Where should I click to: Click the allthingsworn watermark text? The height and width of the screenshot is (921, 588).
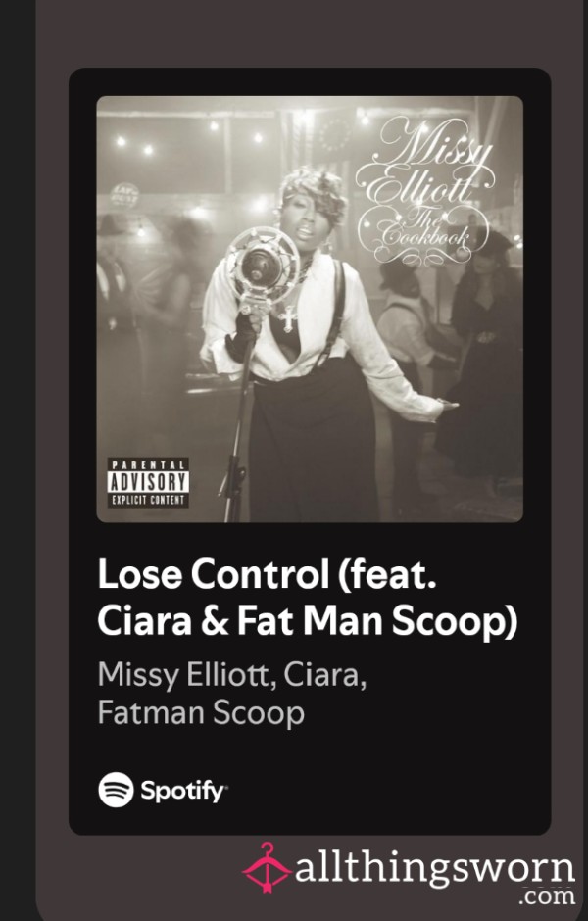[x=435, y=868]
